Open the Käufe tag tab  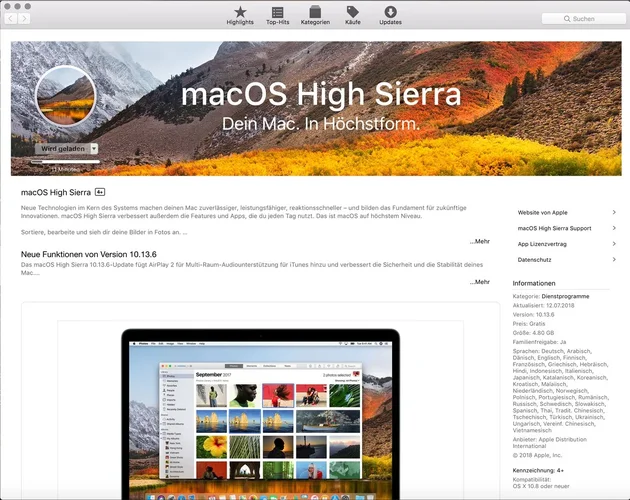352,16
